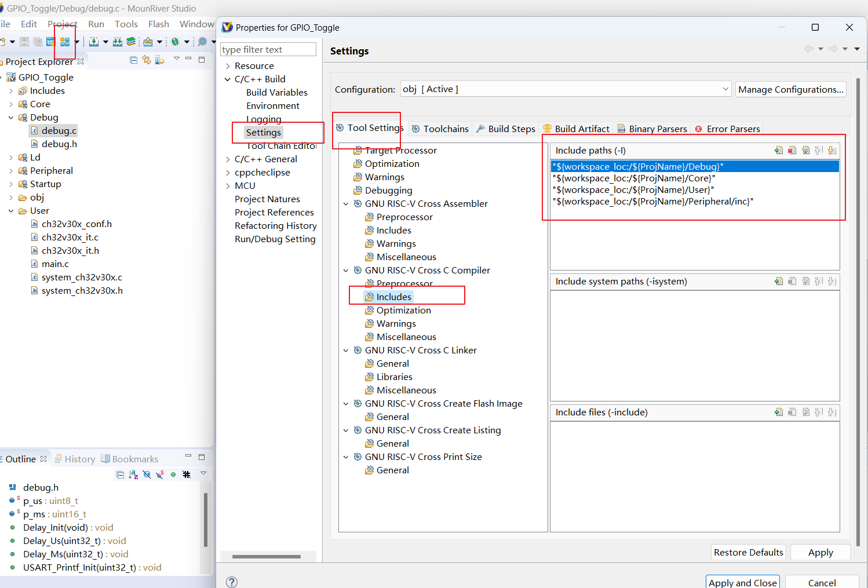The height and width of the screenshot is (588, 868).
Task: Click the green bug debug icon
Action: pos(175,42)
